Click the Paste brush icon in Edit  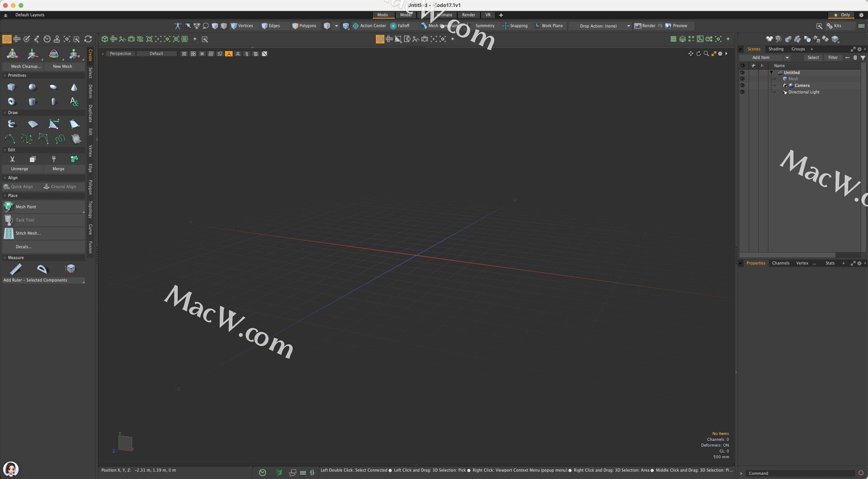(x=54, y=159)
